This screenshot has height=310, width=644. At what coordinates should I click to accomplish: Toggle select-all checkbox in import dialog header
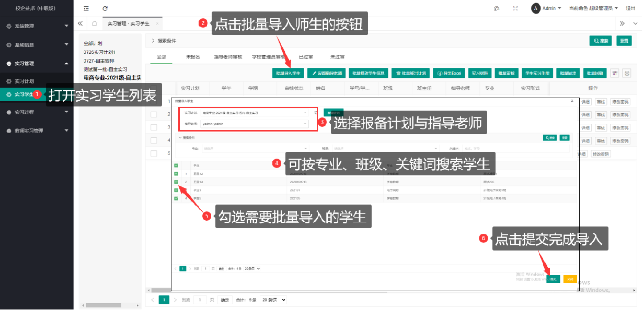176,165
